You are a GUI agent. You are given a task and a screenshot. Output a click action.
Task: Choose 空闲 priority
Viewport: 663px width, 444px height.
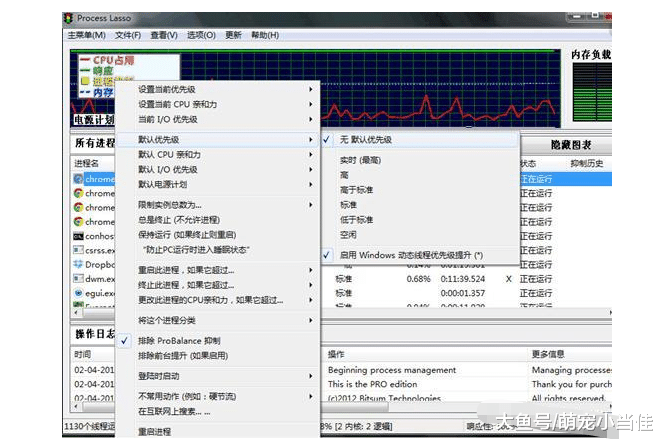coord(419,235)
